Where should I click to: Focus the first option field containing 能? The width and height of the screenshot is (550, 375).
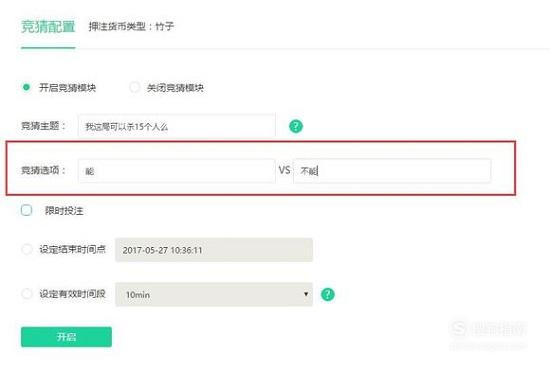[x=176, y=171]
